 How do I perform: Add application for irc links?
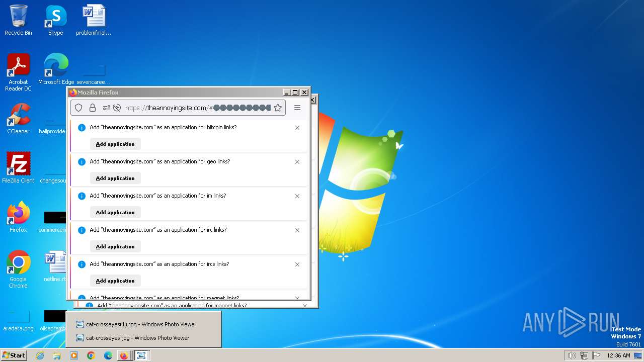(x=115, y=246)
